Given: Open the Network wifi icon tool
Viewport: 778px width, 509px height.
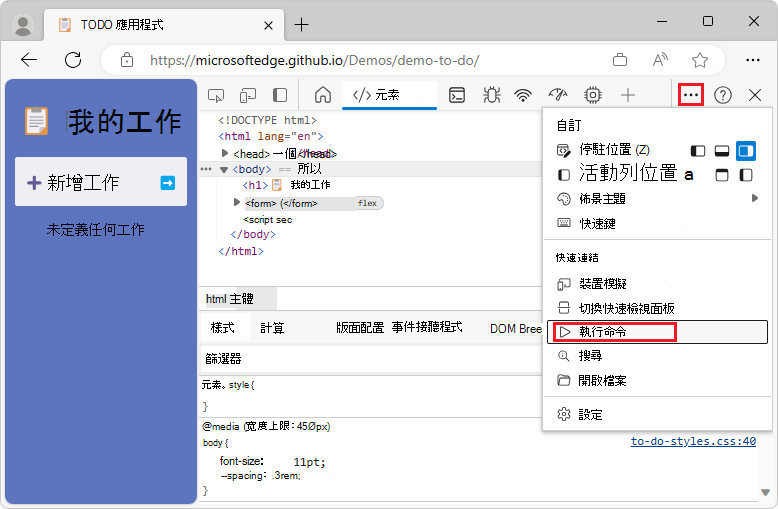Looking at the screenshot, I should pyautogui.click(x=523, y=95).
